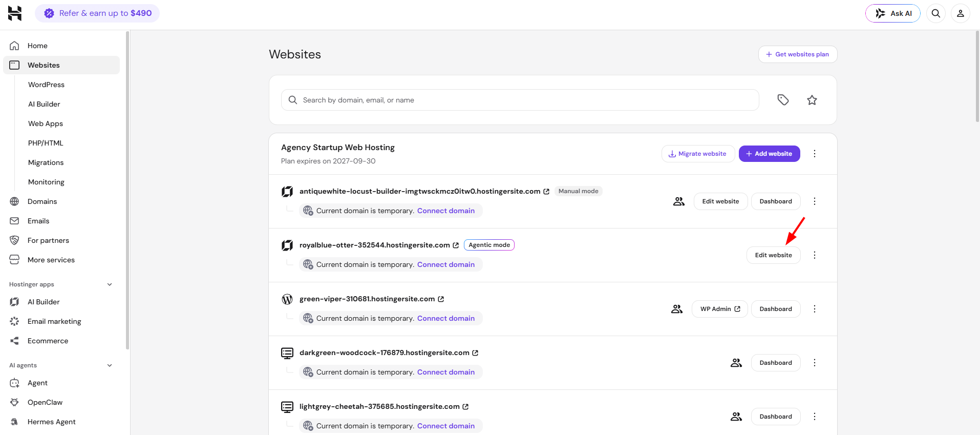
Task: Click manage access people icon for lightgrey-cheetah site
Action: pyautogui.click(x=736, y=417)
